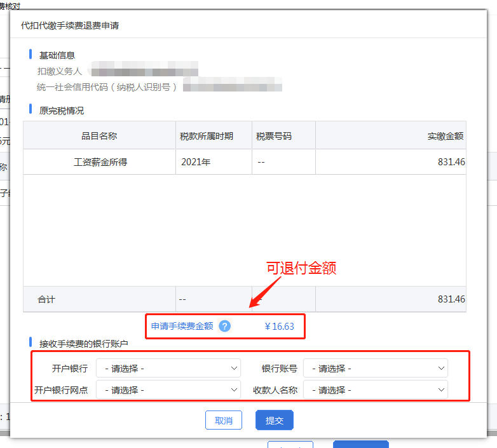Screen dimensions: 497x448
Task: Click the 接收手续费的银行账户 heading
Action: pyautogui.click(x=84, y=344)
